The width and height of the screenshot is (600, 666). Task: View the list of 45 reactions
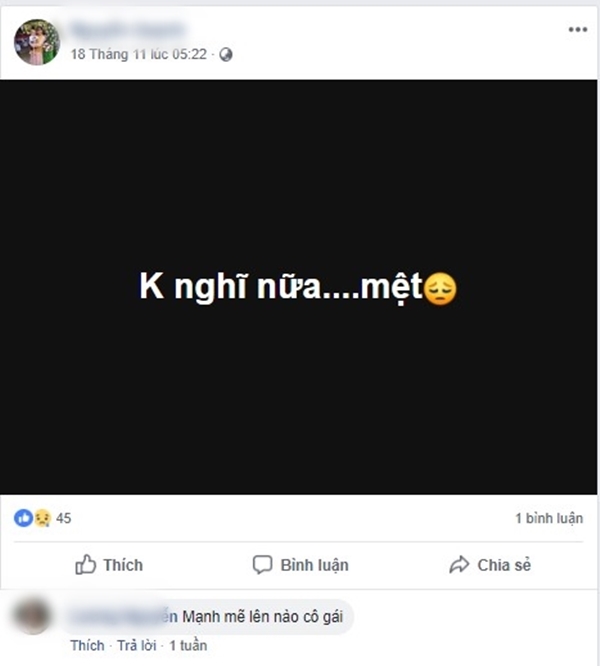pyautogui.click(x=63, y=518)
